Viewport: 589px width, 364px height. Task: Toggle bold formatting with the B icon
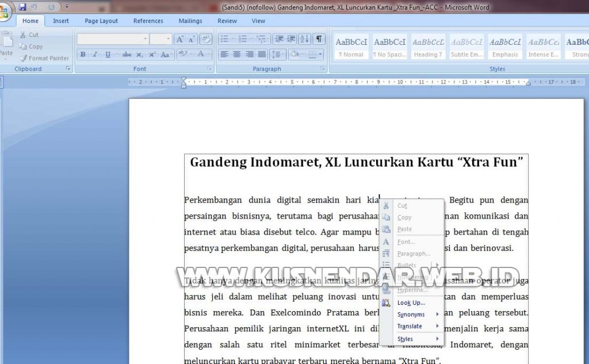tap(83, 54)
